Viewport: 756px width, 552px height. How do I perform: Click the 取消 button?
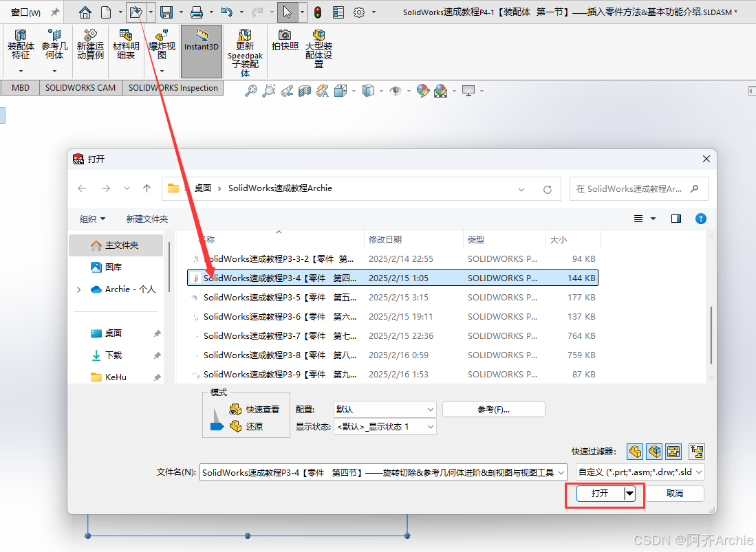click(x=675, y=494)
